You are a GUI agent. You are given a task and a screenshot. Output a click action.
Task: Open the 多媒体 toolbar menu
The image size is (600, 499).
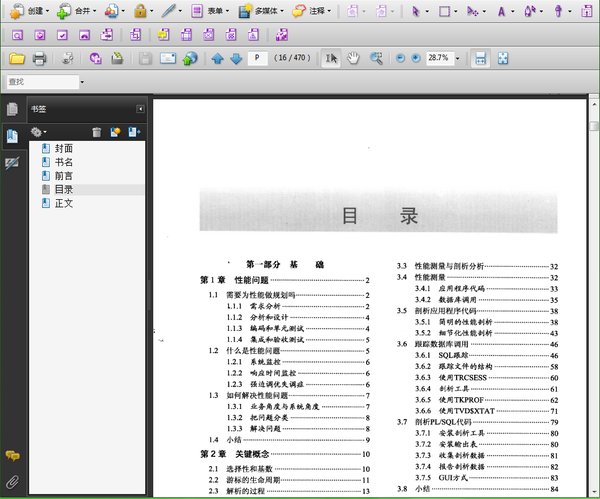pyautogui.click(x=260, y=12)
